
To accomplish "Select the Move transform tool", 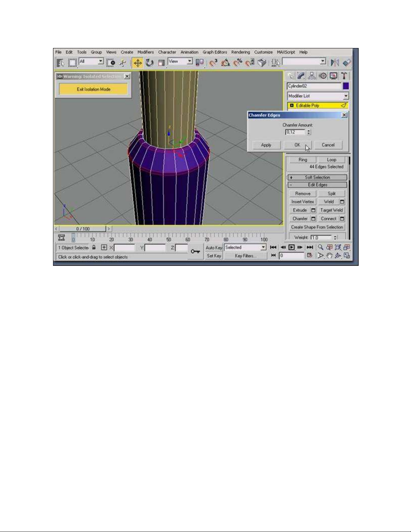I will tap(138, 63).
